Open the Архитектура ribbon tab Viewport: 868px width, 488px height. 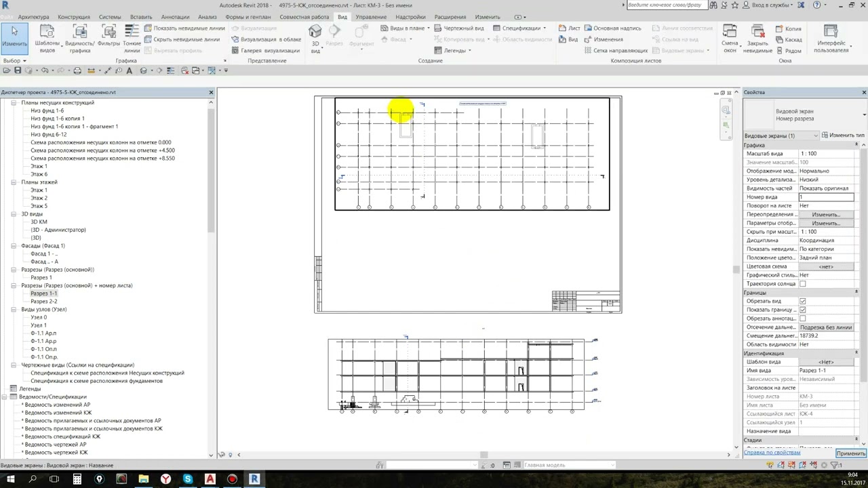33,17
